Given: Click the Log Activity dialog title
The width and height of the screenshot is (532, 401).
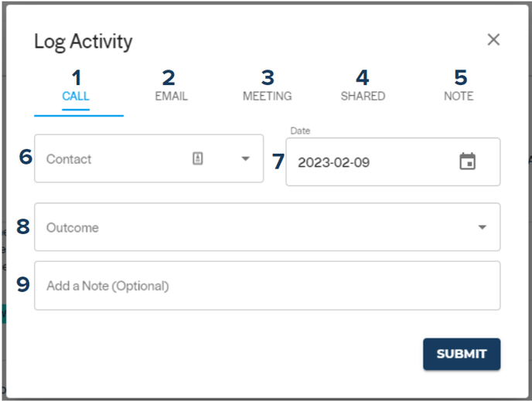Looking at the screenshot, I should 84,42.
